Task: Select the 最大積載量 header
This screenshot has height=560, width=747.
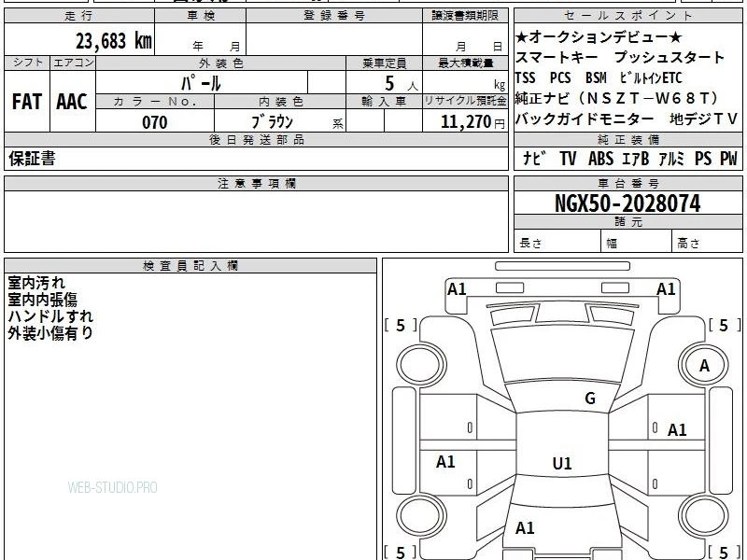Action: coord(465,63)
